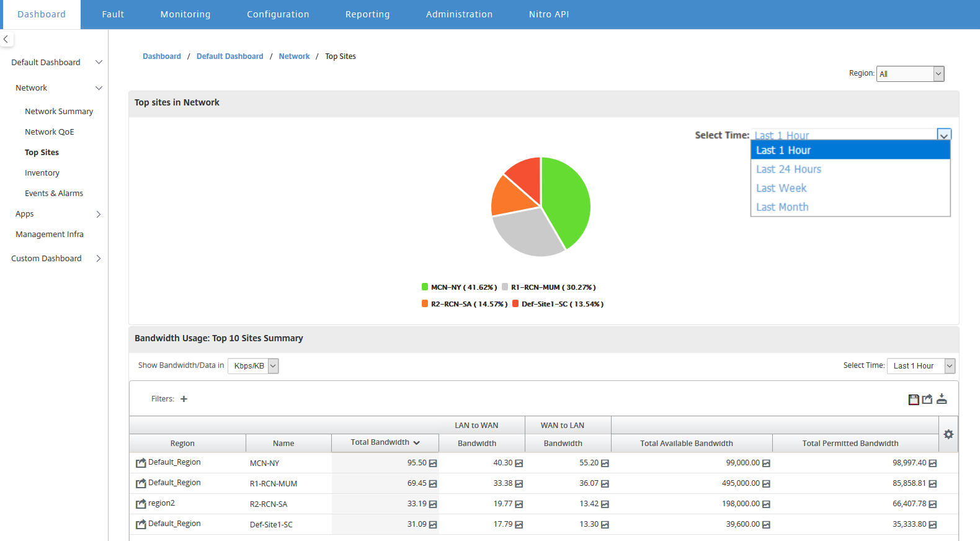Open the Kbps/KB units dropdown
The width and height of the screenshot is (980, 541).
[253, 366]
